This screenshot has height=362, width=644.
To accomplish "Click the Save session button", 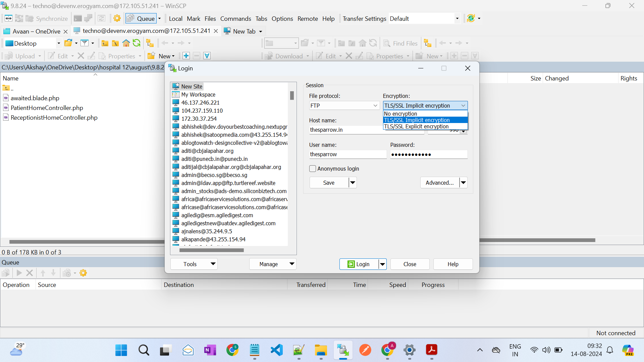I will click(x=329, y=183).
